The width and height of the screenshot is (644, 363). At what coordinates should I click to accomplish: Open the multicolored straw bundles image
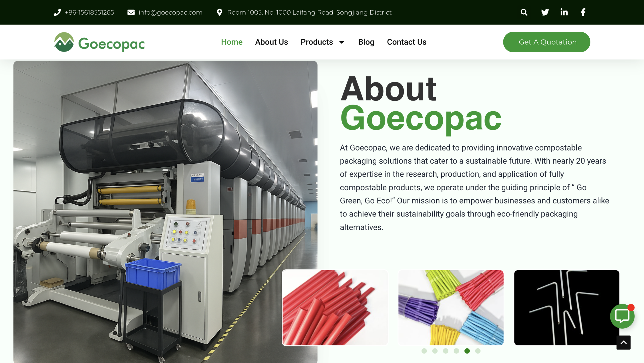click(x=451, y=308)
